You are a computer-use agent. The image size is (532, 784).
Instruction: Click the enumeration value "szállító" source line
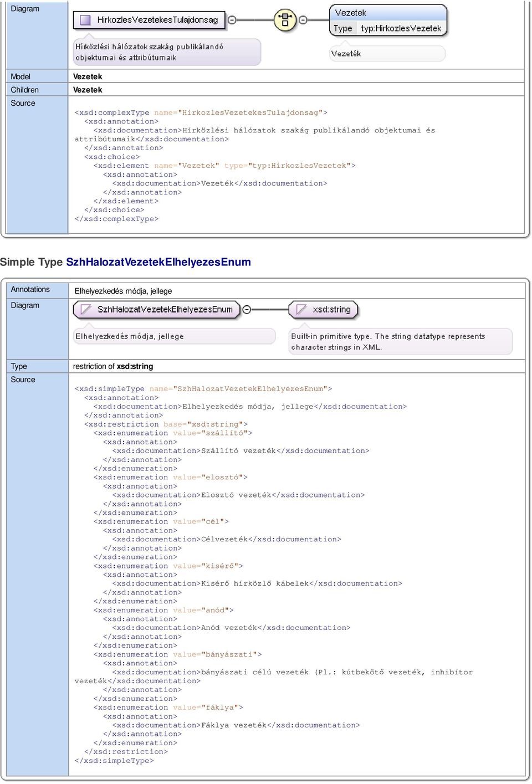tap(173, 433)
